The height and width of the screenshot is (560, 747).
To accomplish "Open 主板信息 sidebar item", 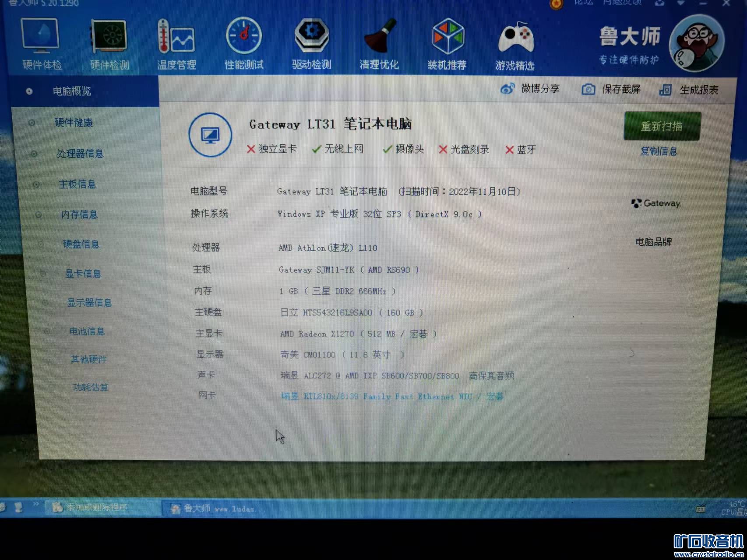I will point(77,184).
